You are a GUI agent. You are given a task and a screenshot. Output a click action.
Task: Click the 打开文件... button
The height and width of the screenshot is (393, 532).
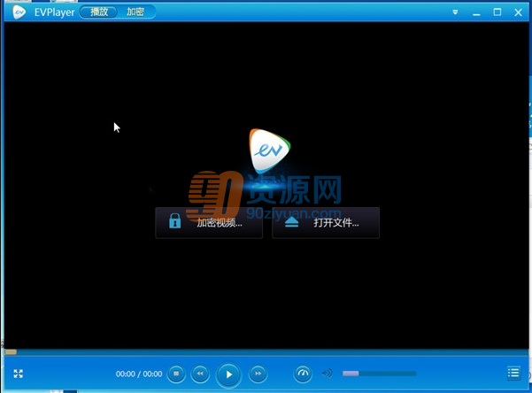click(326, 223)
